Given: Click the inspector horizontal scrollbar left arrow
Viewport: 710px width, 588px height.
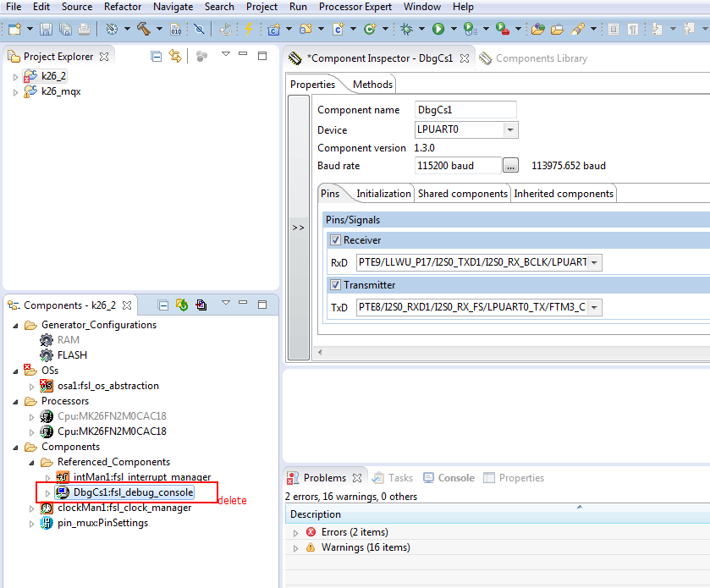Looking at the screenshot, I should pyautogui.click(x=320, y=352).
